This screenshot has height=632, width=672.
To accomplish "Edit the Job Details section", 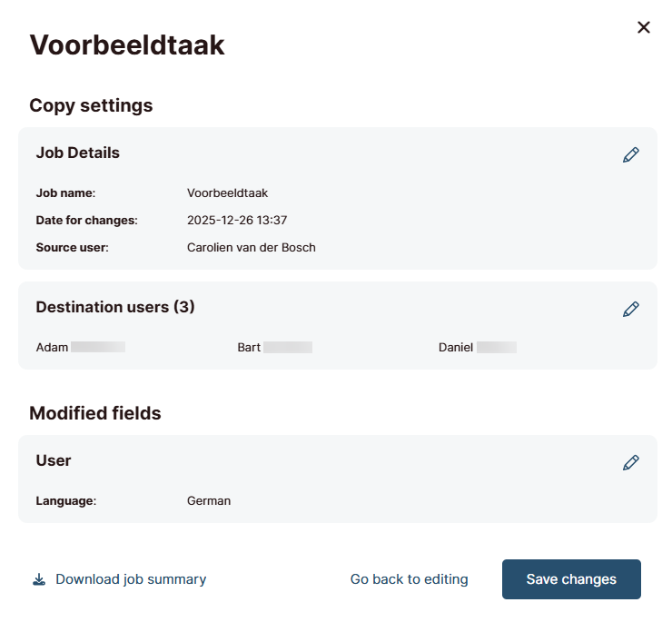I will tap(630, 155).
